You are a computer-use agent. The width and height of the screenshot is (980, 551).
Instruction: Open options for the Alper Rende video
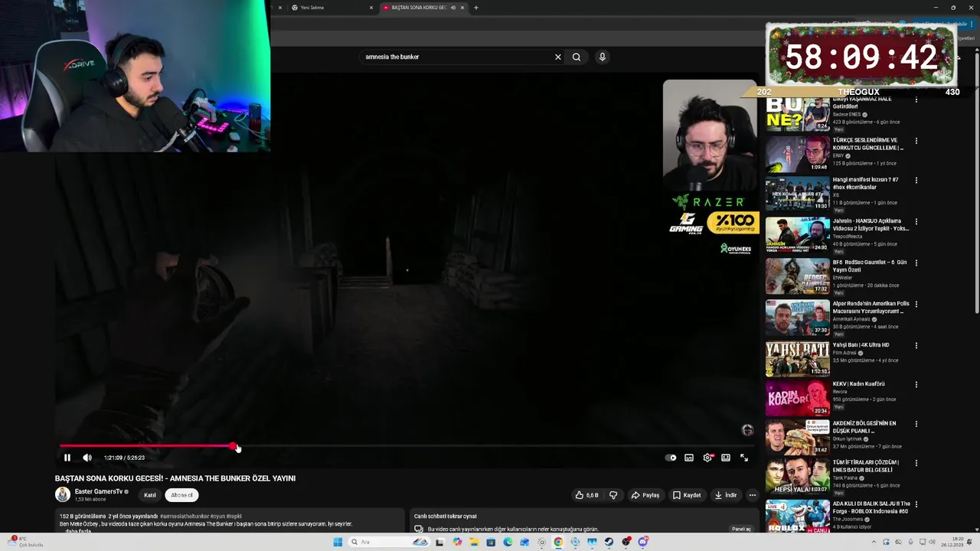916,305
